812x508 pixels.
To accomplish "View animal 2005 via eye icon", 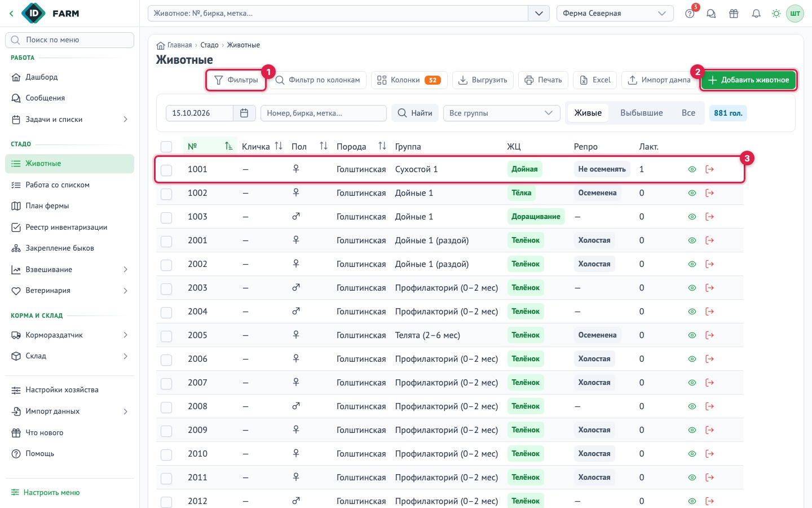I will [x=692, y=335].
